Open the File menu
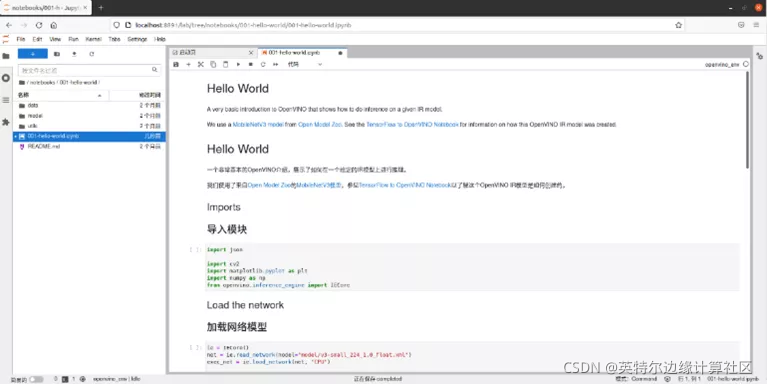The width and height of the screenshot is (767, 384). (x=21, y=39)
